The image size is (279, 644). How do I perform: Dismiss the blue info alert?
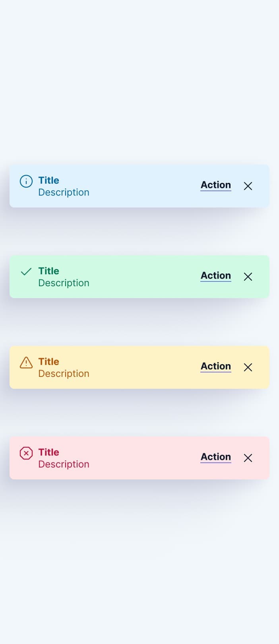[x=248, y=186]
